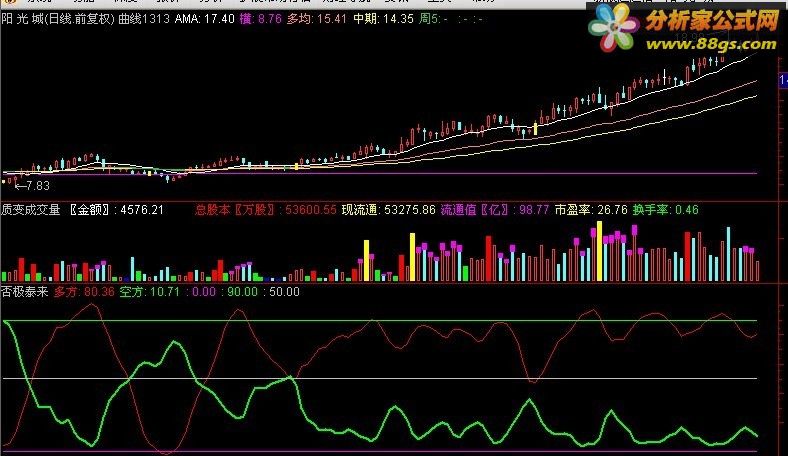Select the 中期: 14.35 value
This screenshot has height=456, width=788.
pos(383,19)
